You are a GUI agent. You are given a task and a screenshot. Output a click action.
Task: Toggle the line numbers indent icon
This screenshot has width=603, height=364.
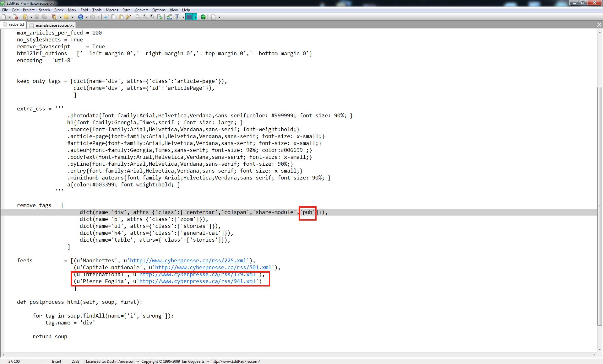[170, 17]
